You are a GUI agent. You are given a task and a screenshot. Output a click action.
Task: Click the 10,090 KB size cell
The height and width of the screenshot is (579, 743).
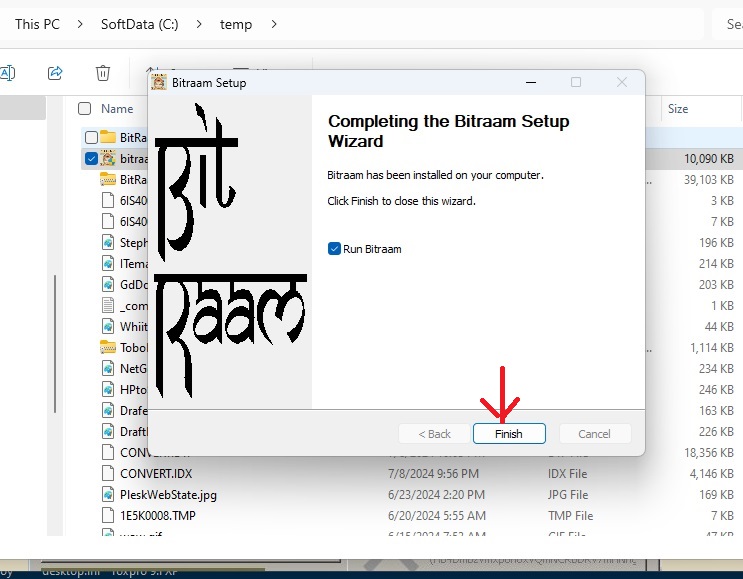pyautogui.click(x=709, y=158)
